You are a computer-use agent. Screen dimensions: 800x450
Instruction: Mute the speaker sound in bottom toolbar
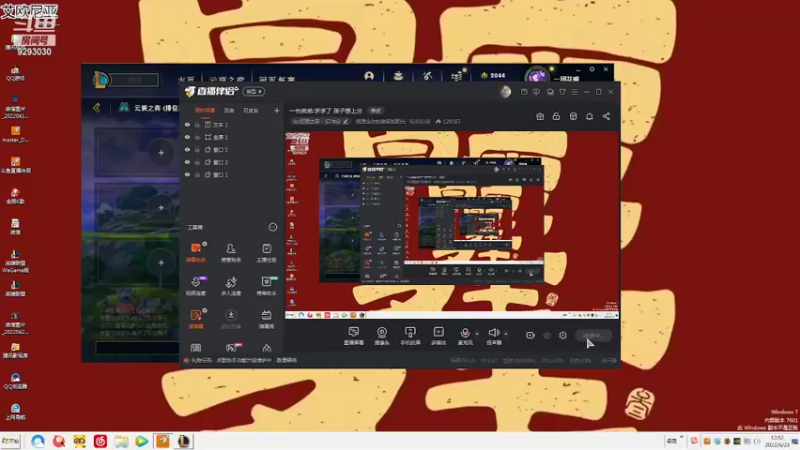tap(493, 335)
